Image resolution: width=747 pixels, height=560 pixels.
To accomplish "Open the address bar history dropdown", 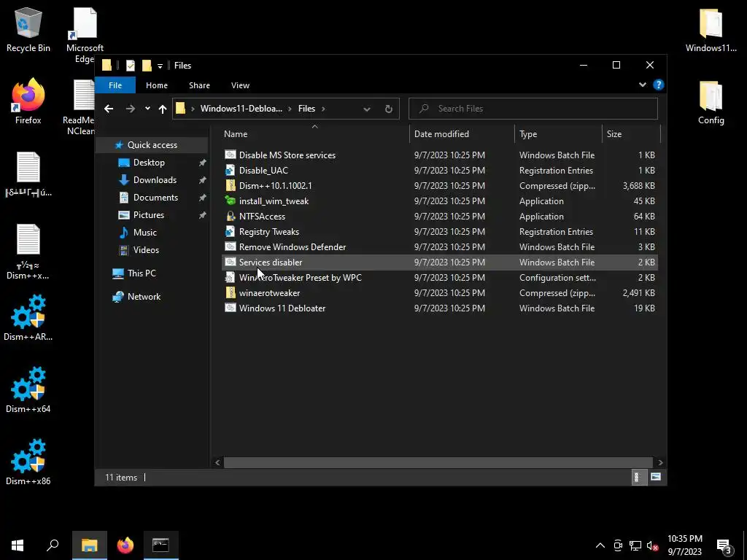I will (x=367, y=109).
